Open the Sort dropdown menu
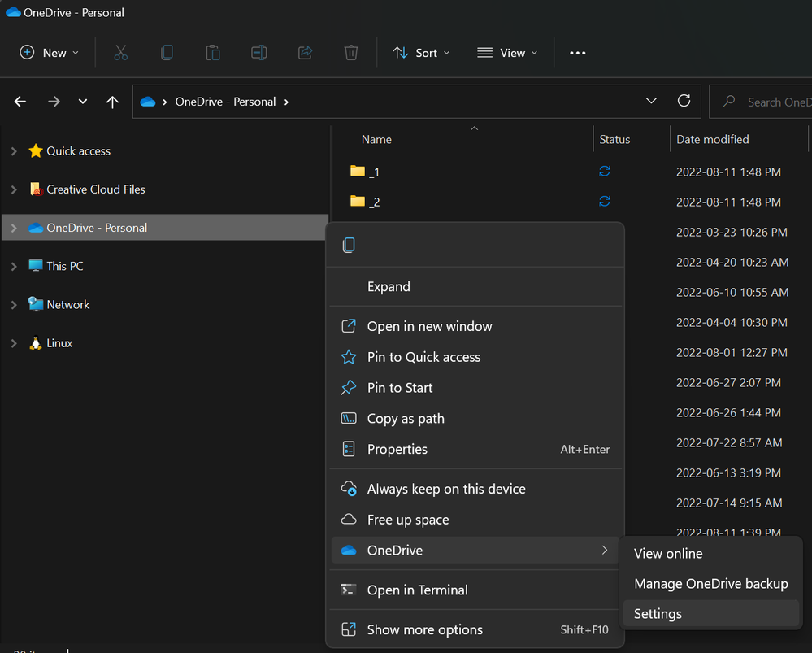 pos(422,53)
